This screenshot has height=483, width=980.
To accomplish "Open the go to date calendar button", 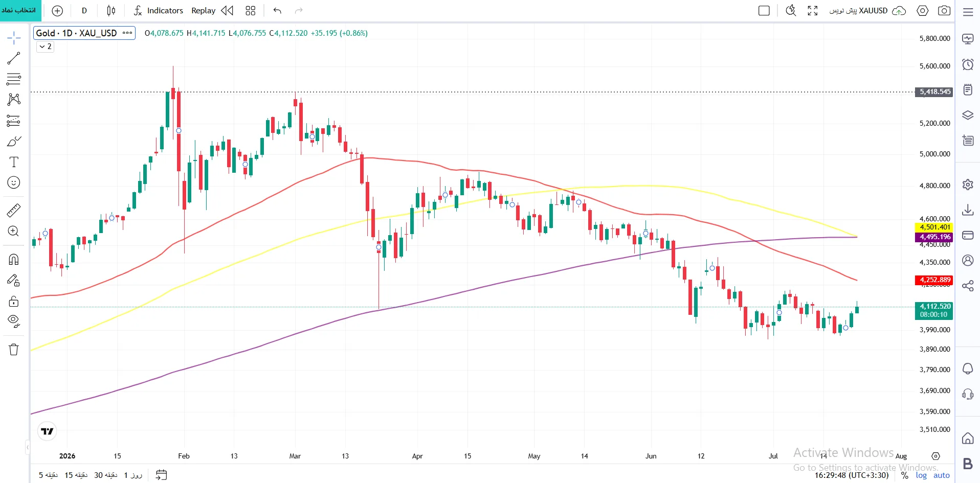I will [161, 475].
